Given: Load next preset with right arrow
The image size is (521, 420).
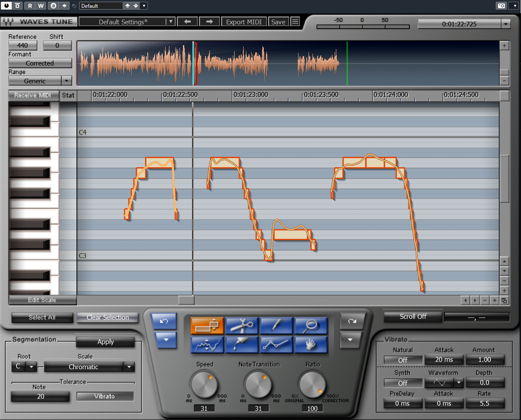Looking at the screenshot, I should coord(209,22).
